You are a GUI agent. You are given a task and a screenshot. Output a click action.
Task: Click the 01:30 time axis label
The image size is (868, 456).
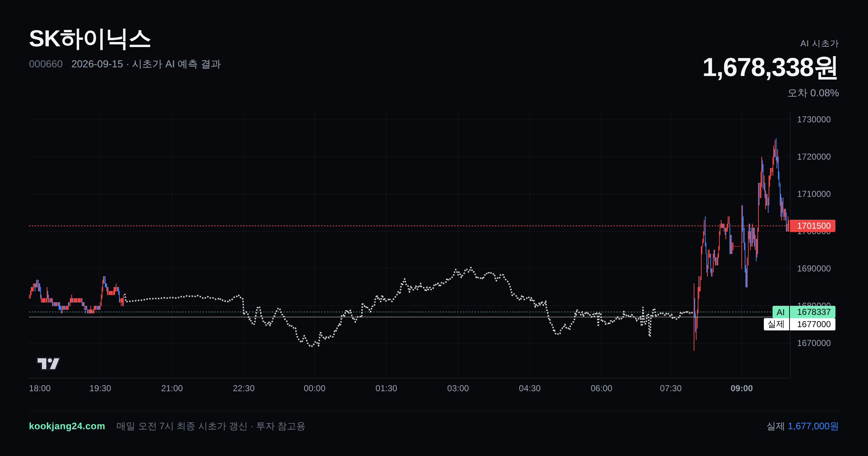coord(386,388)
